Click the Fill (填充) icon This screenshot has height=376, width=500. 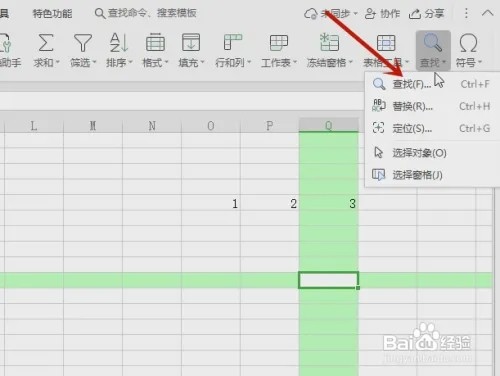191,43
